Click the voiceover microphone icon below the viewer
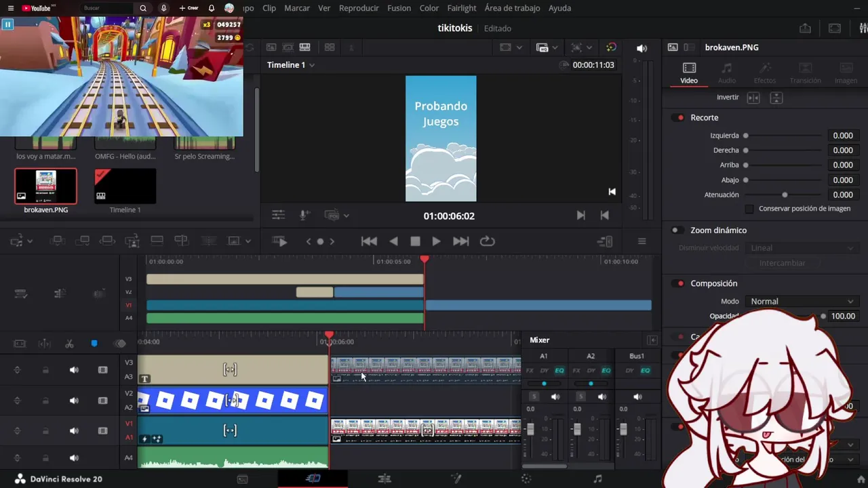 point(305,215)
